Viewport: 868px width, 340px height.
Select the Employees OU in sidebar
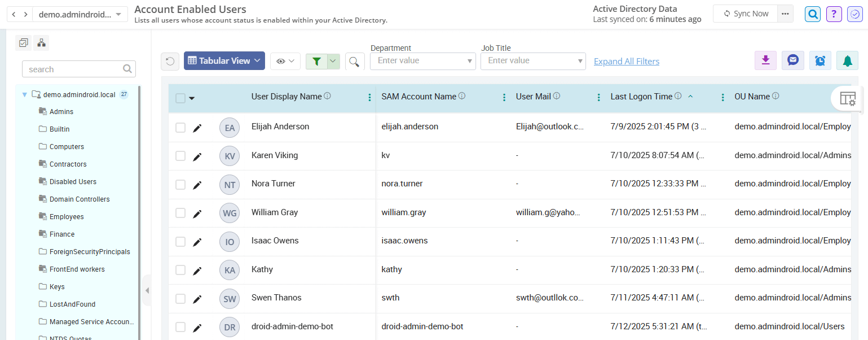click(x=67, y=216)
